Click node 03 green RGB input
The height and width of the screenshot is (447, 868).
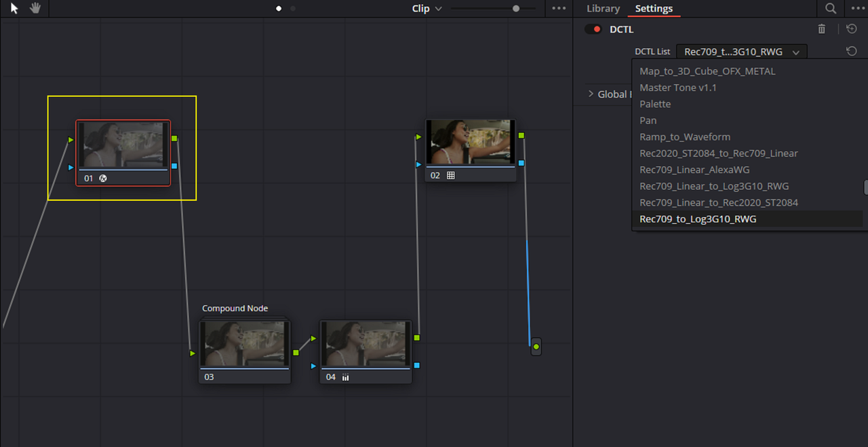(x=193, y=353)
